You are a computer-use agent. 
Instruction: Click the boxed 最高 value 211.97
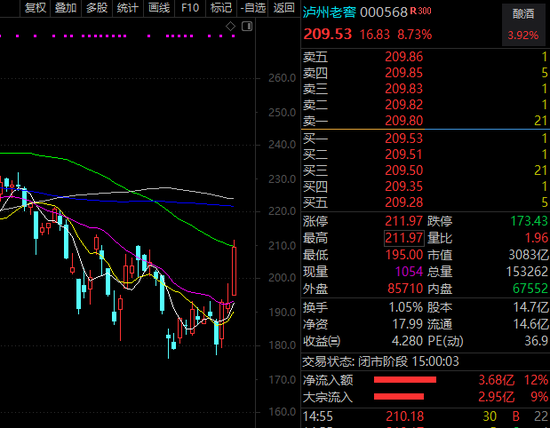(x=404, y=238)
